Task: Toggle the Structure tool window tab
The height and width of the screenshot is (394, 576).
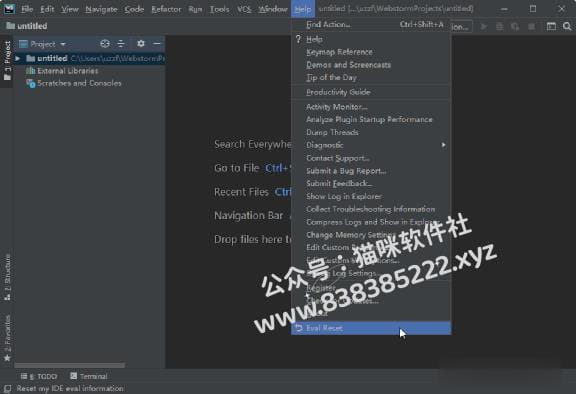Action: (x=7, y=277)
